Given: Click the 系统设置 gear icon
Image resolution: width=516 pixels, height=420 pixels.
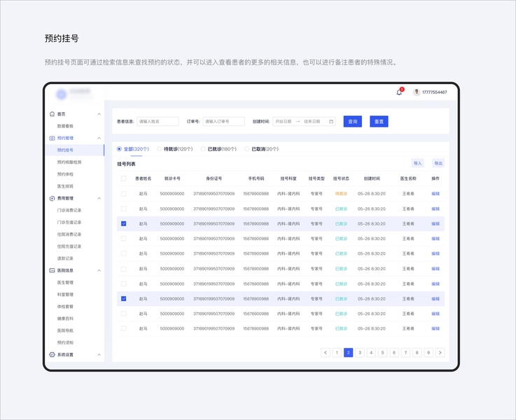Looking at the screenshot, I should click(52, 354).
